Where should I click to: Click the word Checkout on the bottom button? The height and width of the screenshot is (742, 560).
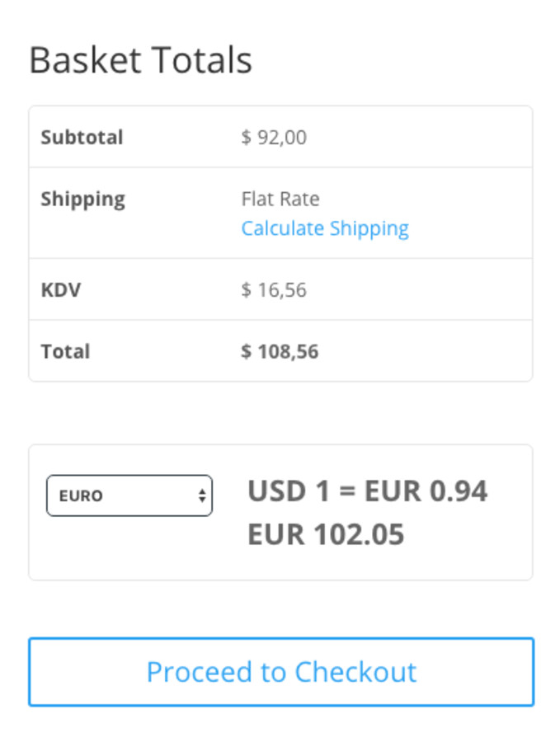point(355,672)
